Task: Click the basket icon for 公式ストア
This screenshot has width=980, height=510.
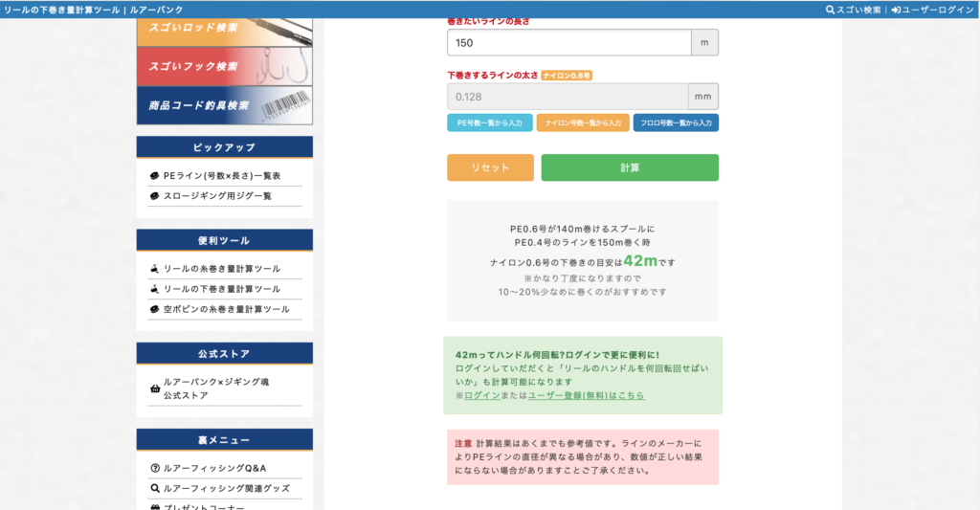Action: (x=155, y=388)
